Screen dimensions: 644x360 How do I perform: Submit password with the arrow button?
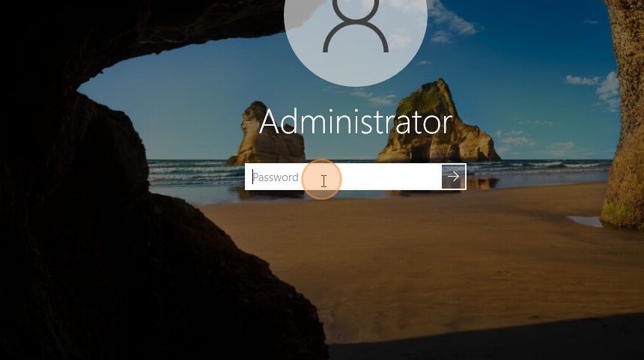[454, 177]
